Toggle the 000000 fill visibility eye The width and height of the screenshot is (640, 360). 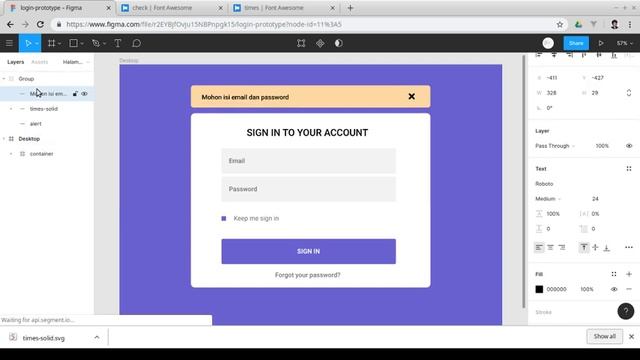[x=614, y=289]
